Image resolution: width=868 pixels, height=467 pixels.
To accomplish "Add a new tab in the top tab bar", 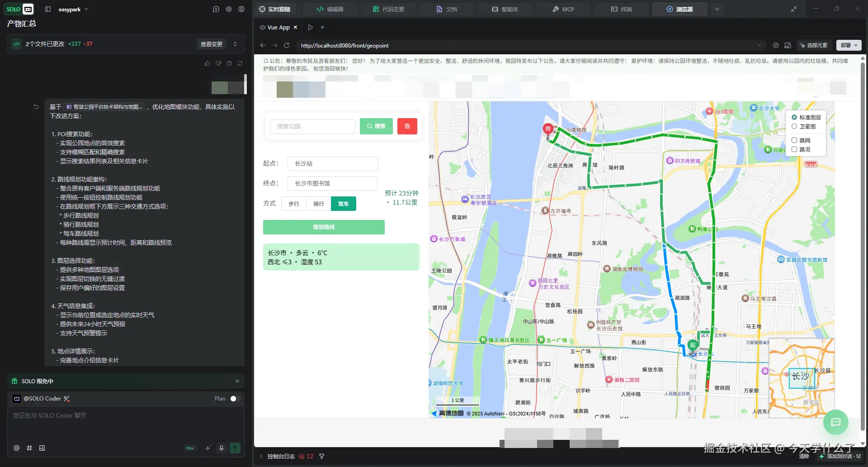I will [717, 9].
